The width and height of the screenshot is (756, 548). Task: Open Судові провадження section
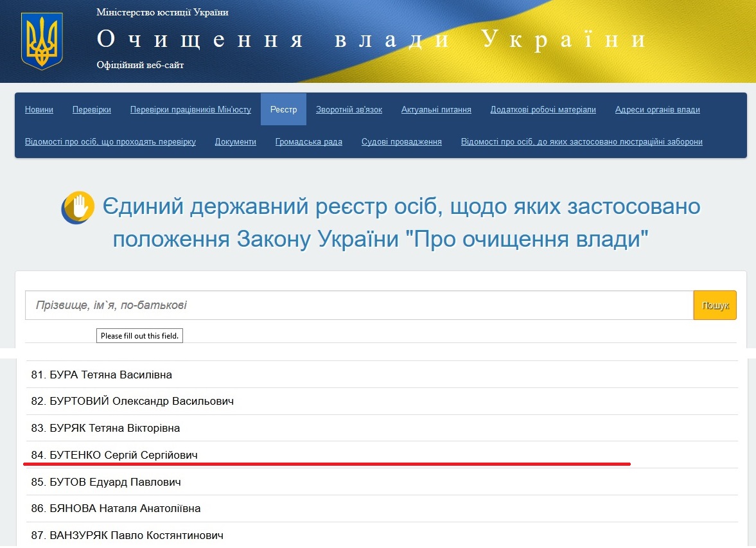(401, 142)
